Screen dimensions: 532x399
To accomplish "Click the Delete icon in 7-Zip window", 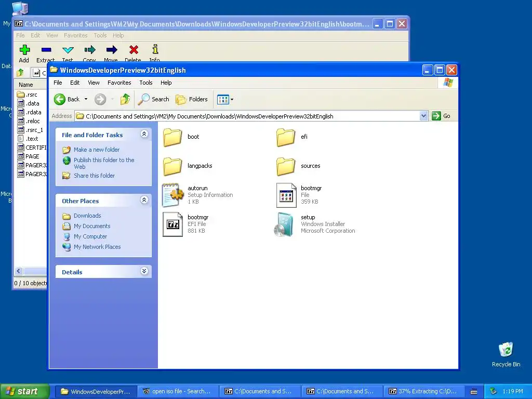I will click(x=134, y=50).
